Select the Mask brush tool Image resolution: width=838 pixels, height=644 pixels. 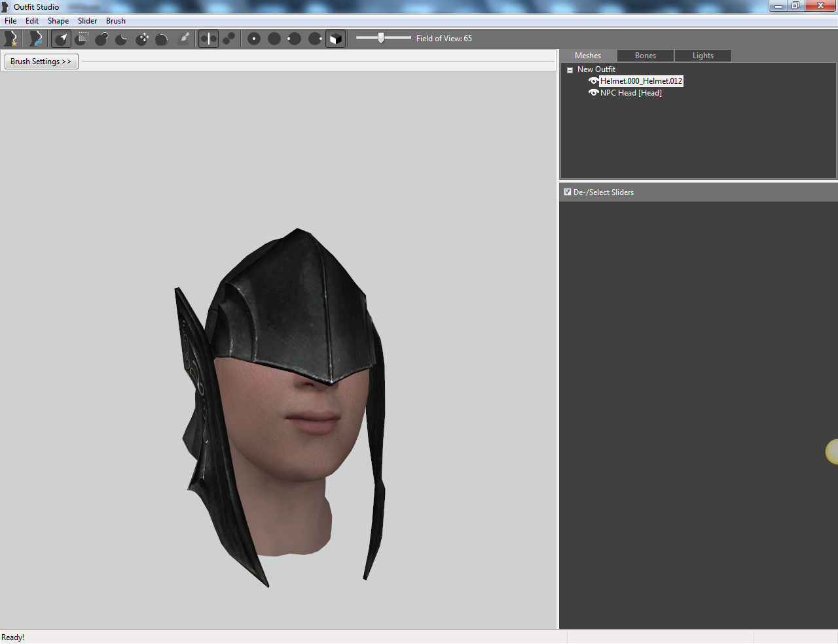82,39
